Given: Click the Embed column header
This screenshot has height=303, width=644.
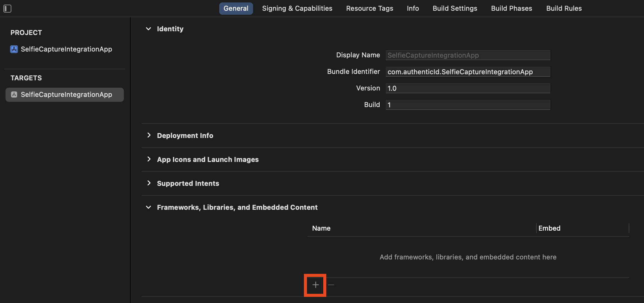Looking at the screenshot, I should pyautogui.click(x=549, y=228).
